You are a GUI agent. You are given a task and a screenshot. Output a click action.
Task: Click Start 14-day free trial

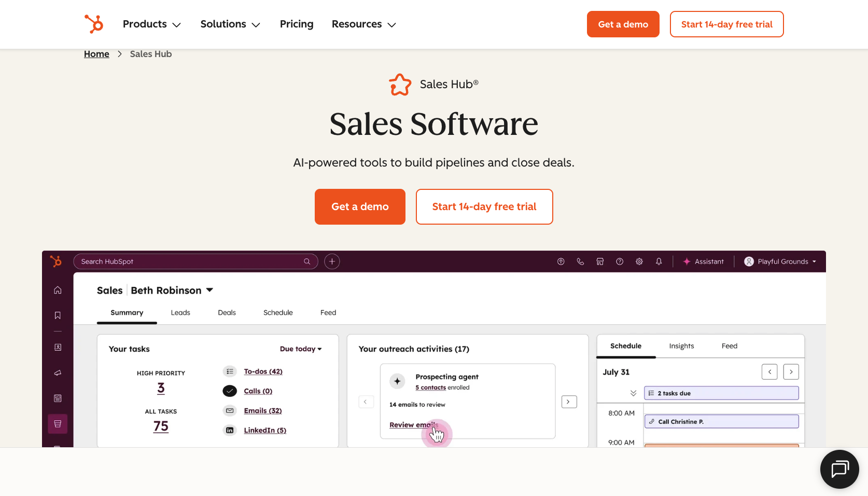click(x=484, y=206)
